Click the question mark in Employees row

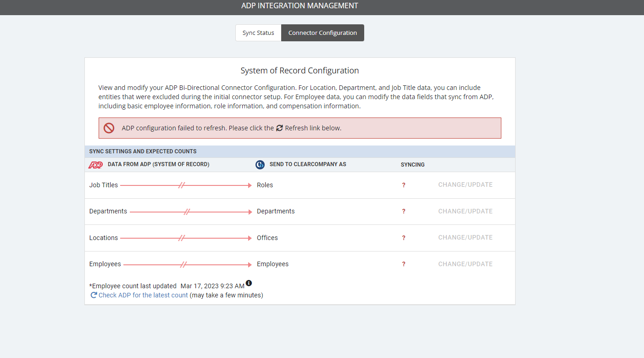pyautogui.click(x=404, y=264)
